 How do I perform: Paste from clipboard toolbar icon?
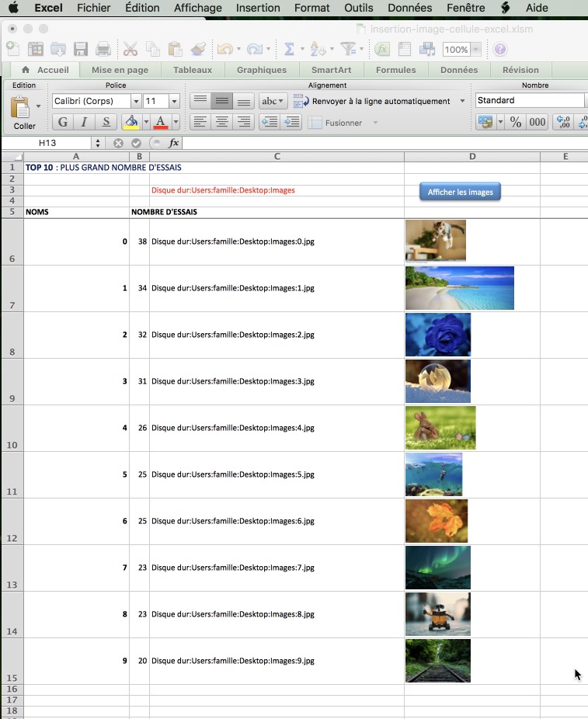[x=176, y=49]
